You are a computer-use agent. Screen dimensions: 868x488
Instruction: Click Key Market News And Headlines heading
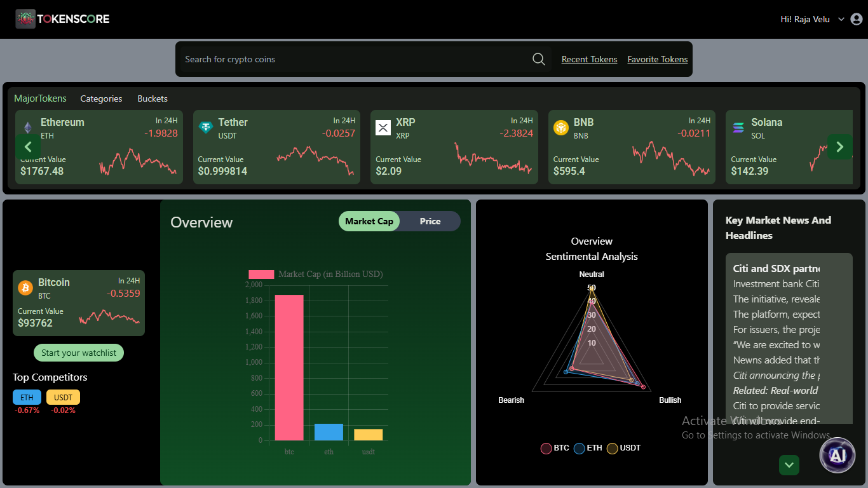(778, 227)
